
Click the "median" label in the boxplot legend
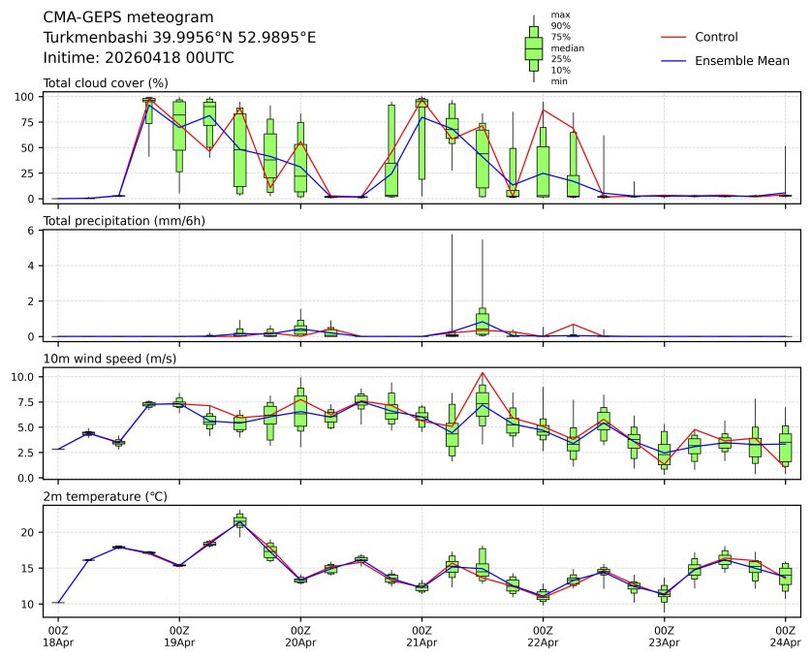click(567, 47)
